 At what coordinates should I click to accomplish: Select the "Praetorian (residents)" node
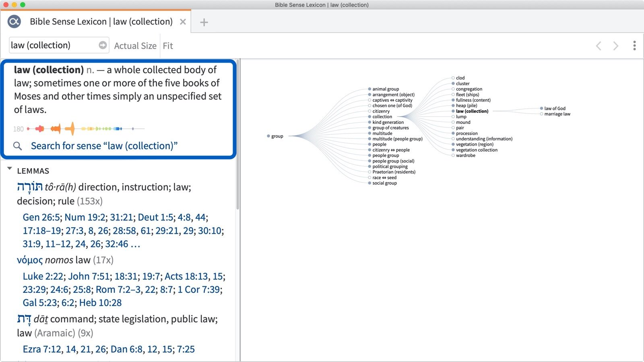[392, 172]
